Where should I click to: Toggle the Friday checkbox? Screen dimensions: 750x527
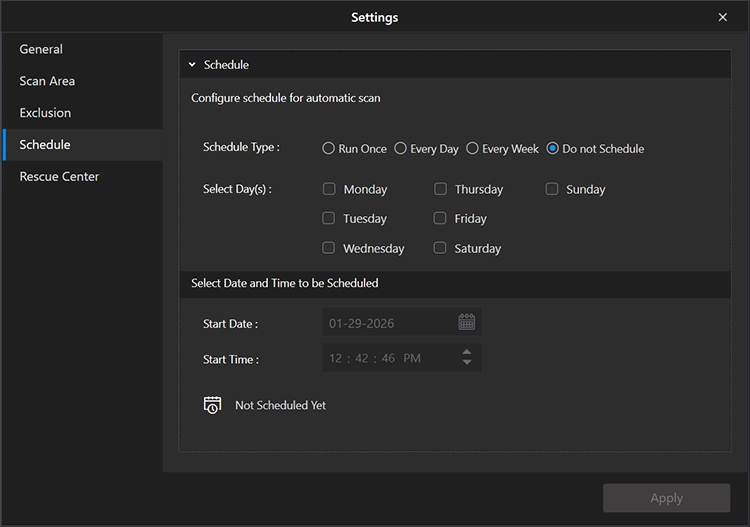pyautogui.click(x=440, y=218)
